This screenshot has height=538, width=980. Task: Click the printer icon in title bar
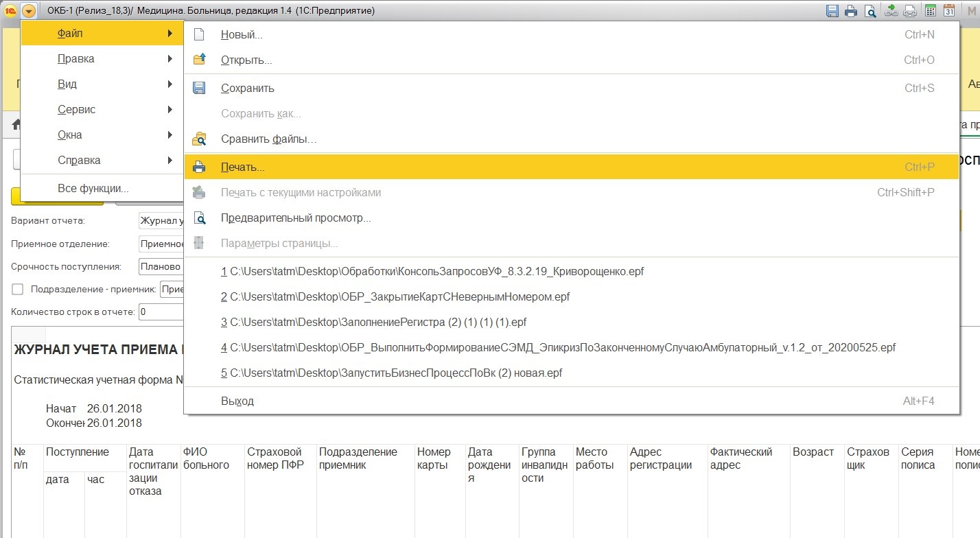[x=851, y=11]
